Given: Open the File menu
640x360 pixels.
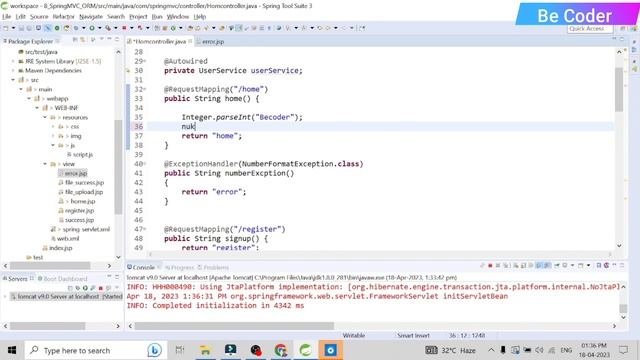Looking at the screenshot, I should click(7, 17).
